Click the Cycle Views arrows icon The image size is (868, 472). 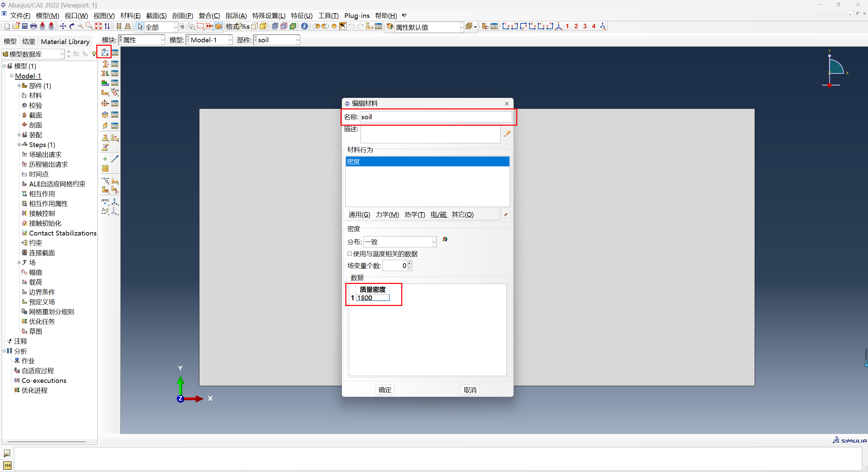point(107,26)
